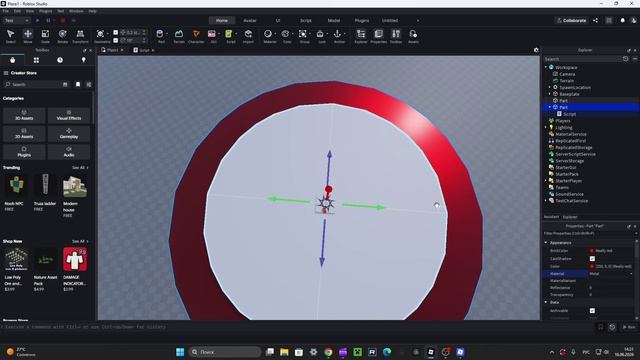Activate the Scale tool

tap(45, 36)
